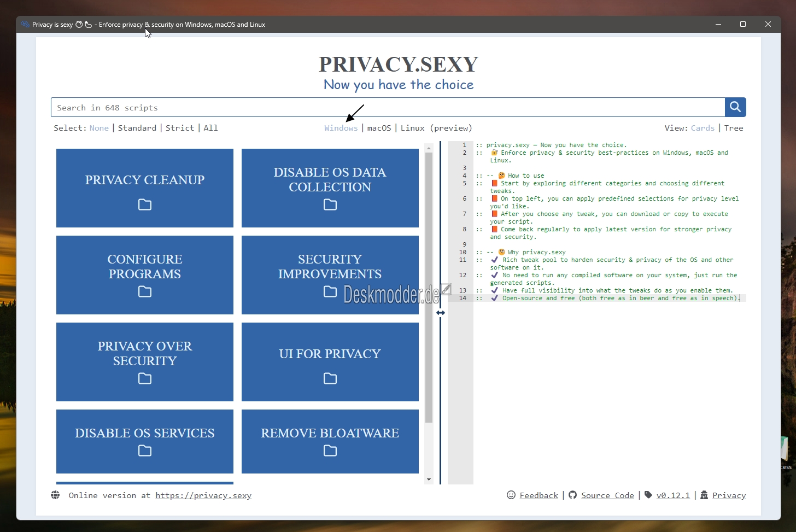Screen dimensions: 796x532
Task: Click the PRIVACY.SEXY heading title
Action: coord(399,64)
